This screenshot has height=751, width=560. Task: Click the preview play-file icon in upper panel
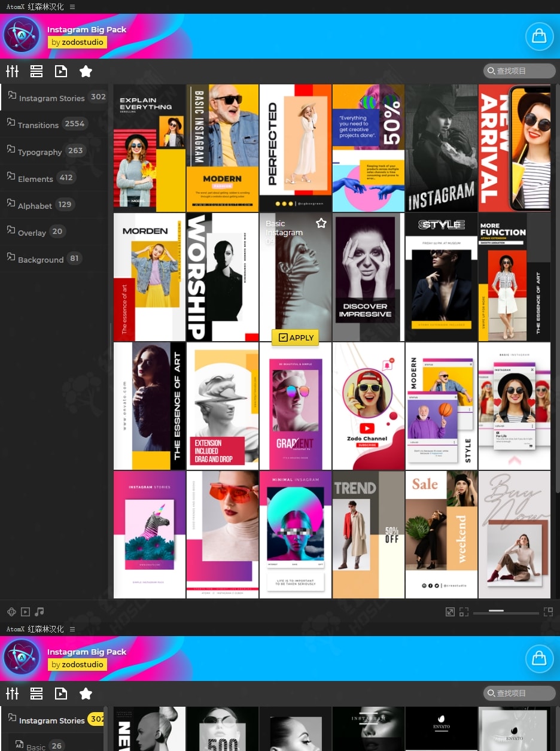[x=61, y=71]
